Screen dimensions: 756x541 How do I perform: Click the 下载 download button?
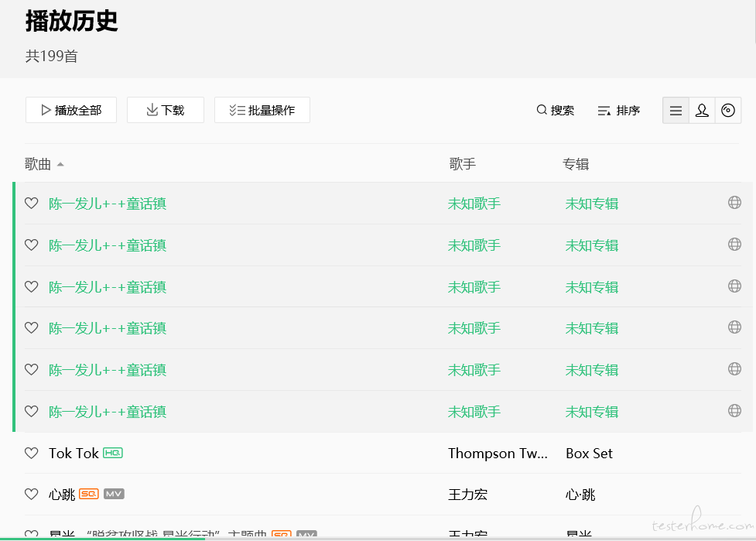click(166, 110)
